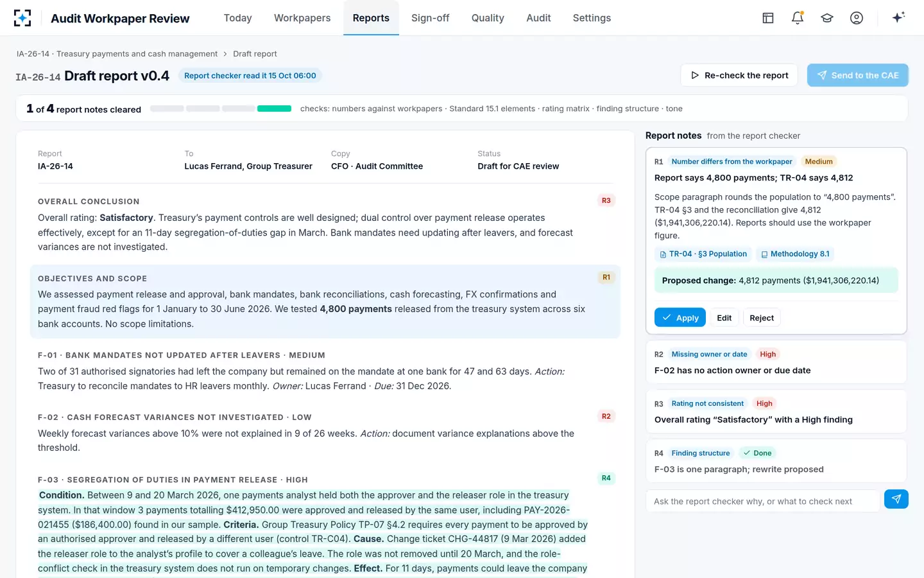Re-check the report
Screen dimensions: 924x578
[739, 75]
